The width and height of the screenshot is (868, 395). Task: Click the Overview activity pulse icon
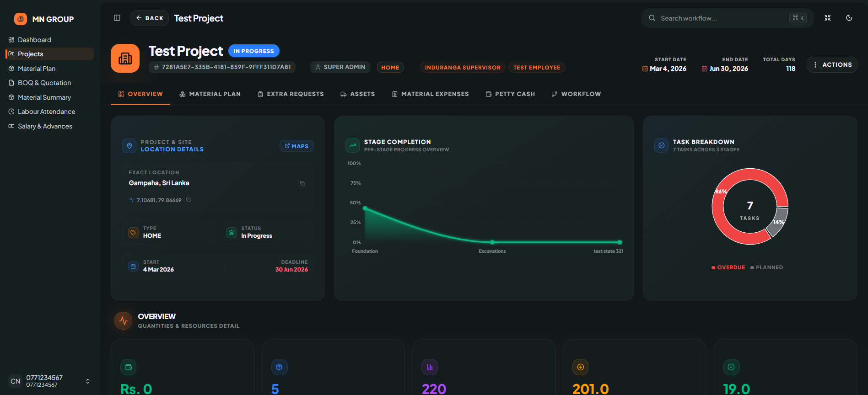coord(123,321)
